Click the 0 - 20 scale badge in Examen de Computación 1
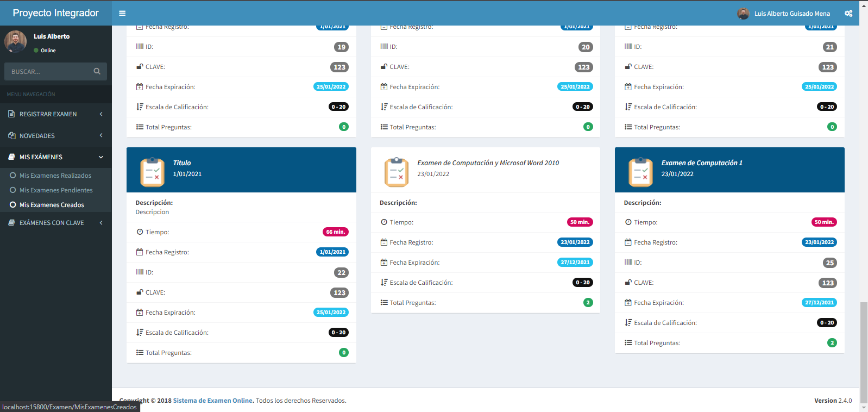 [827, 323]
